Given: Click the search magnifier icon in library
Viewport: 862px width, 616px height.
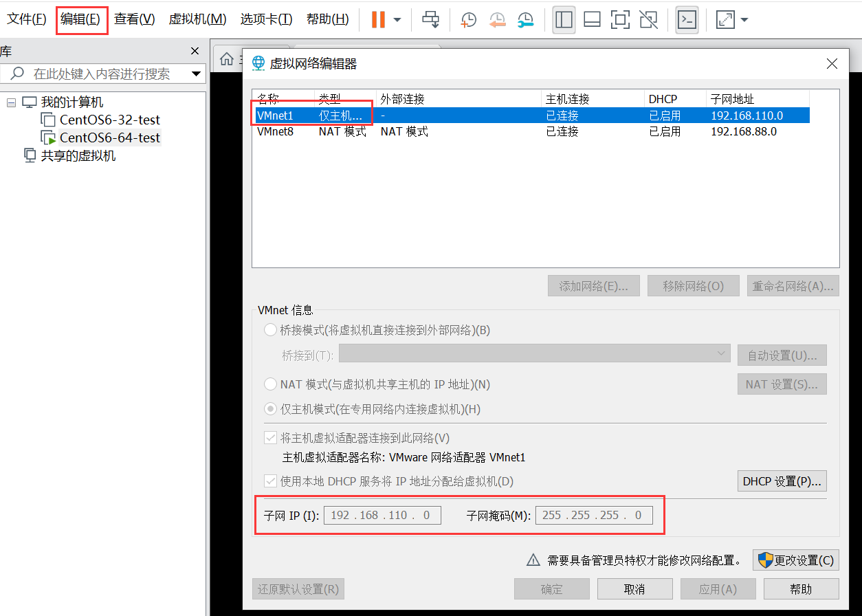Looking at the screenshot, I should (18, 73).
